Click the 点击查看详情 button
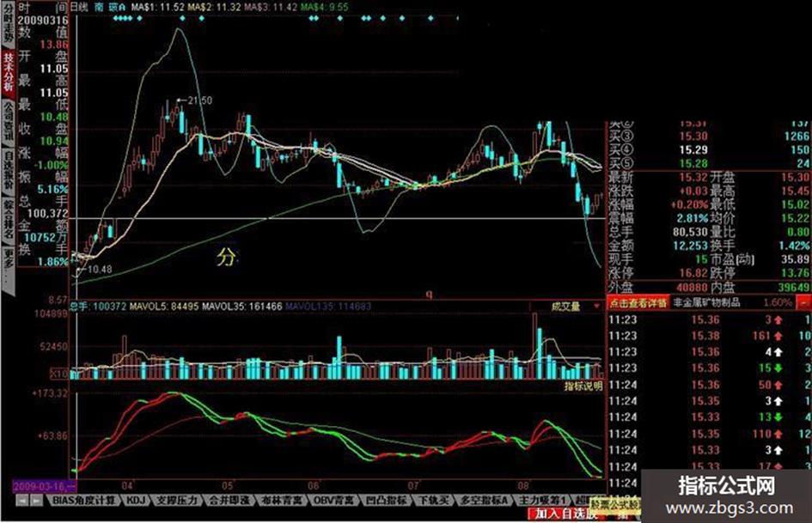This screenshot has width=812, height=523. pyautogui.click(x=638, y=302)
